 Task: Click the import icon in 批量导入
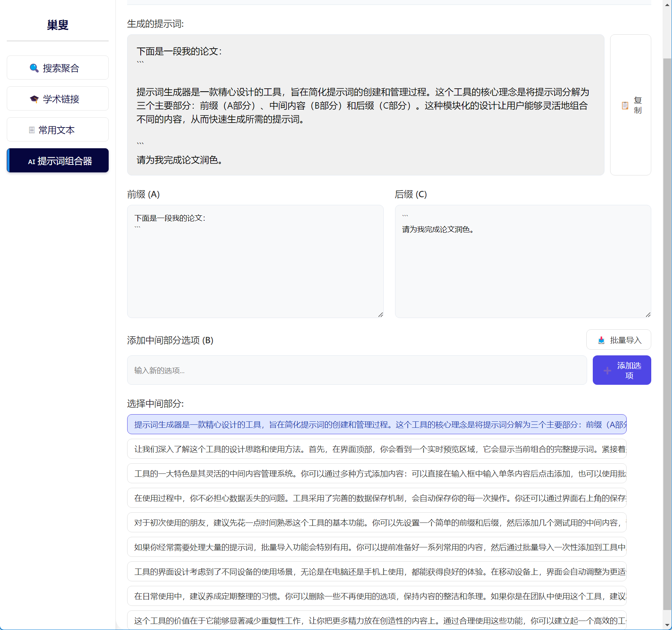[601, 340]
